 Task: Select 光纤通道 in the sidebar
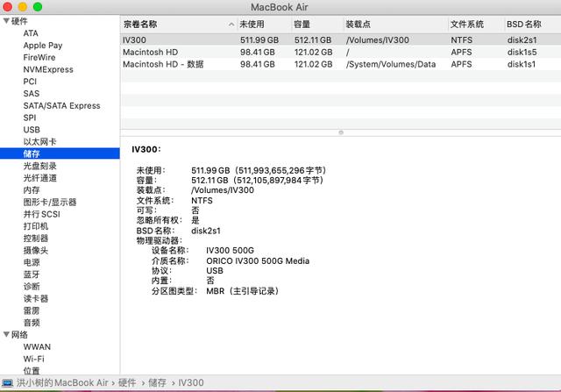pos(39,178)
